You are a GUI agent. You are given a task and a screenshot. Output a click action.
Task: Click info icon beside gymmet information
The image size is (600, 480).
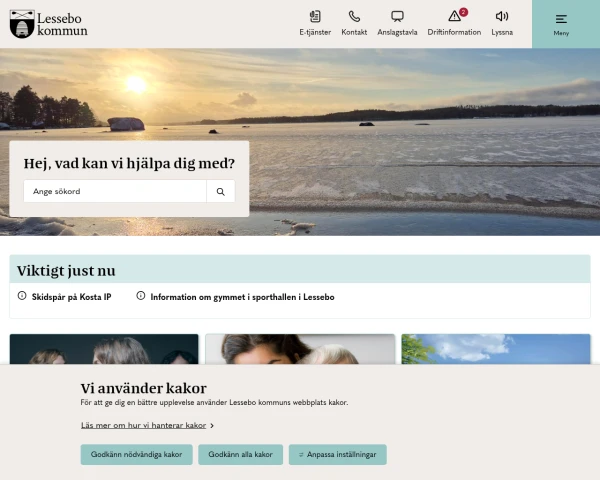click(x=141, y=296)
